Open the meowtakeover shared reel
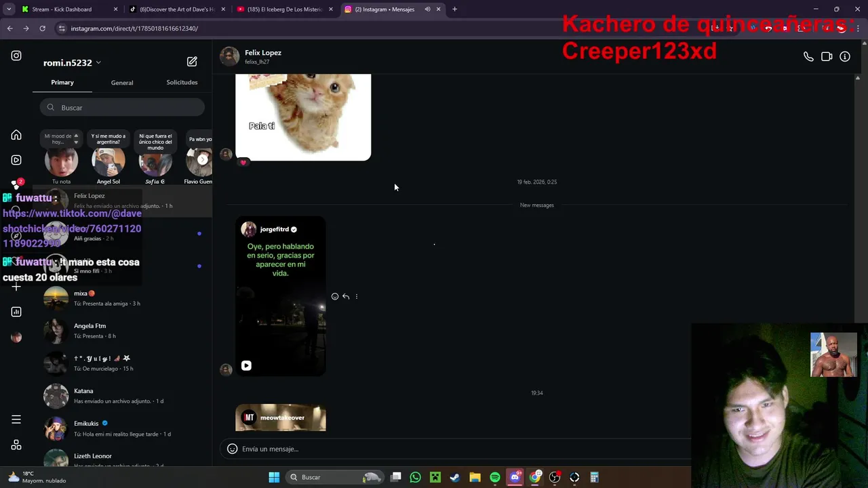868x488 pixels. (281, 418)
